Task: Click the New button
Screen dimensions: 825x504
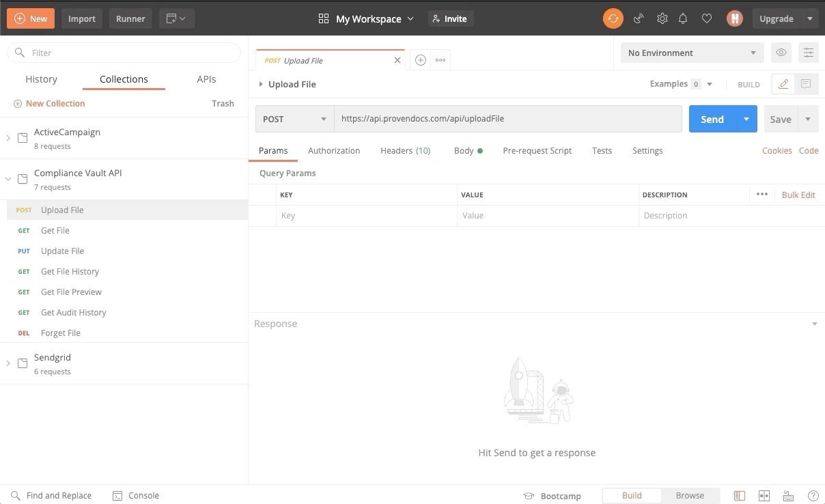Action: tap(31, 18)
